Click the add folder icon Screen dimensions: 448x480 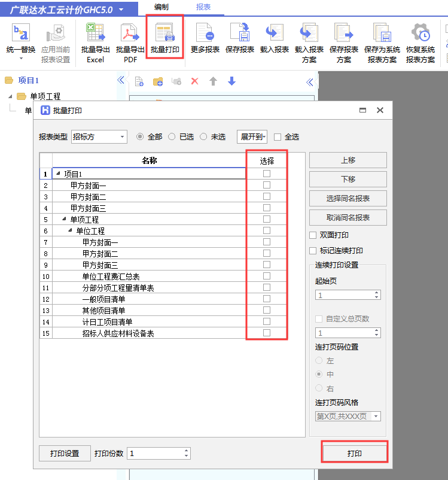point(158,81)
